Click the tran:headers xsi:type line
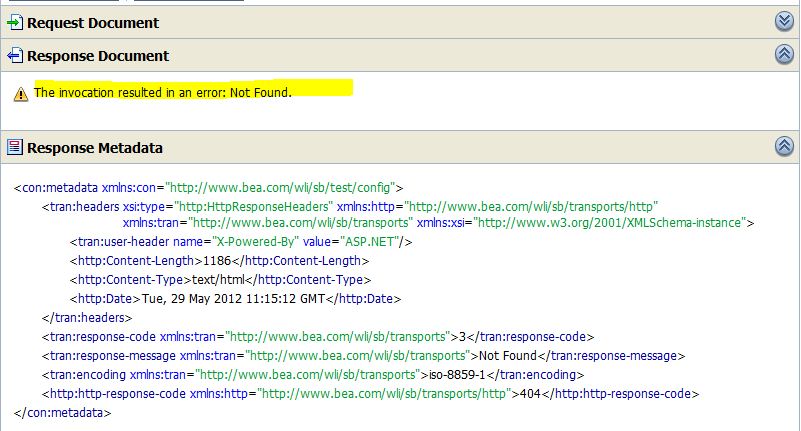 [350, 206]
